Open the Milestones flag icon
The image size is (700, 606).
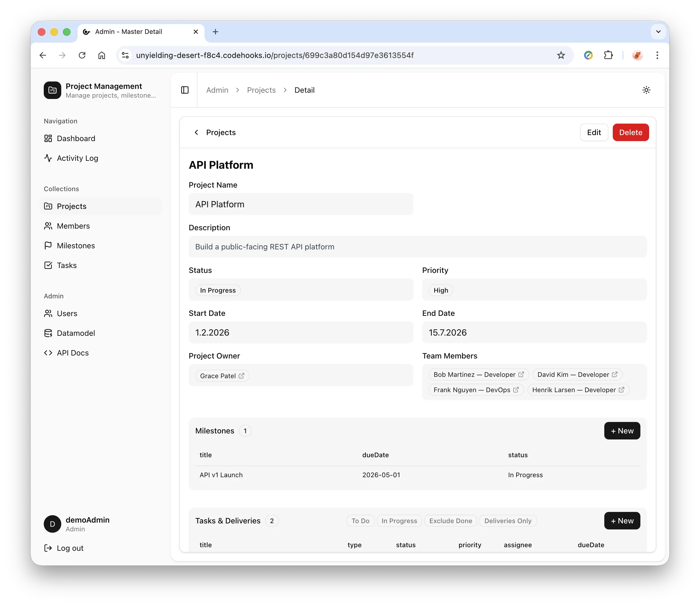tap(48, 246)
